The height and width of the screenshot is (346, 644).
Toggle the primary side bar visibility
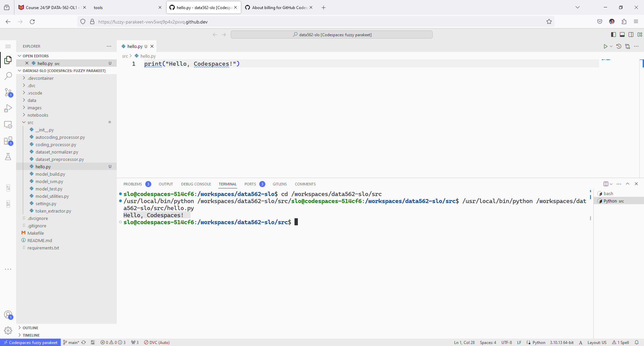(x=613, y=35)
